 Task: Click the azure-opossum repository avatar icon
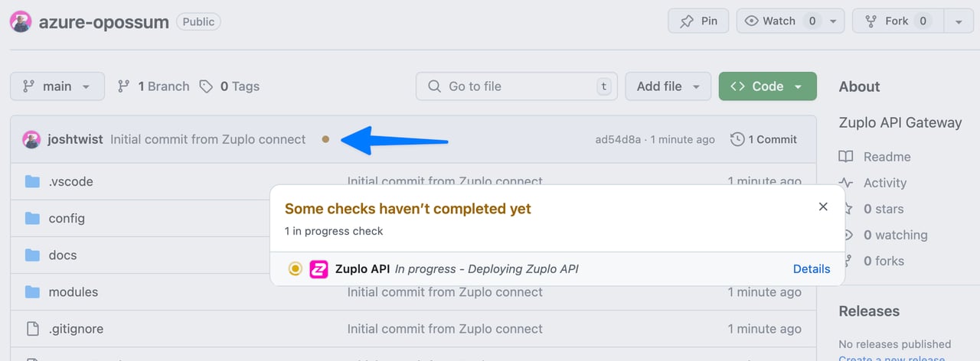pos(21,21)
